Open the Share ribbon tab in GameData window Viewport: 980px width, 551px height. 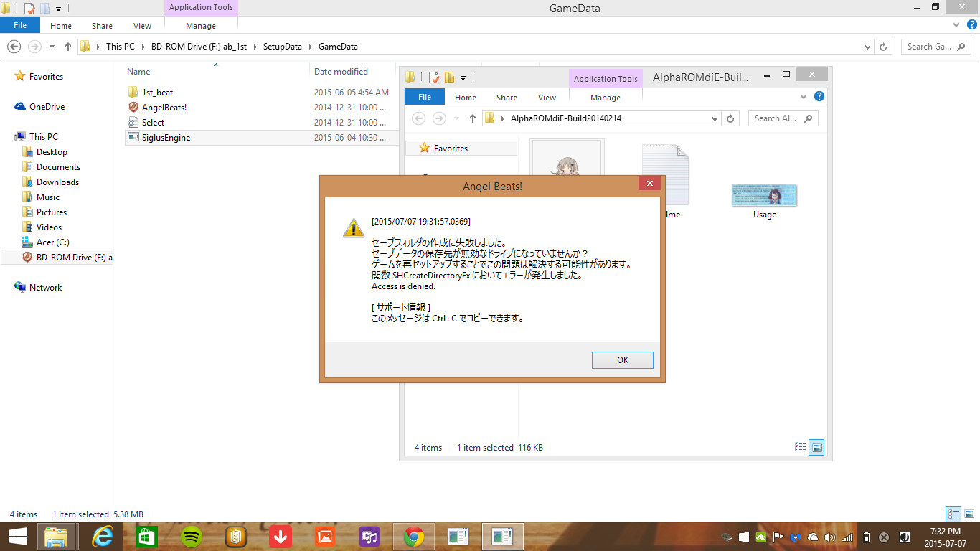[x=102, y=26]
